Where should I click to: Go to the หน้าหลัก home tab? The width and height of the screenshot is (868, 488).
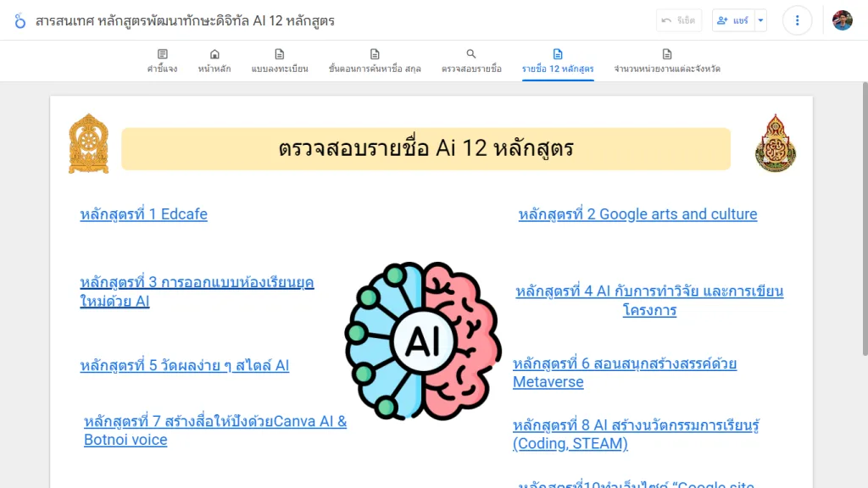pos(214,61)
